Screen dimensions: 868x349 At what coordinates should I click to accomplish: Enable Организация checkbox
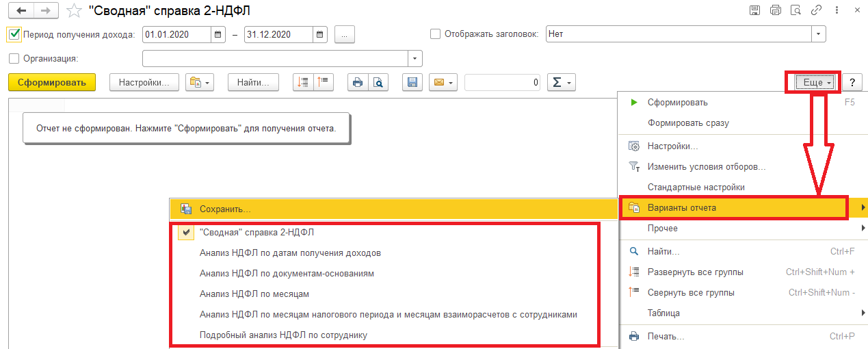(14, 58)
